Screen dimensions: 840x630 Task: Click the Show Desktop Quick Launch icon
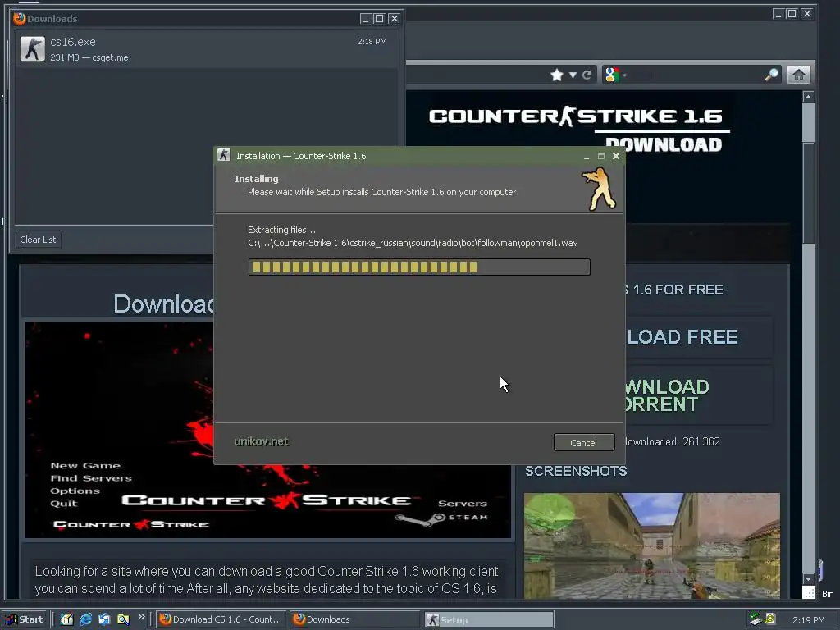104,619
